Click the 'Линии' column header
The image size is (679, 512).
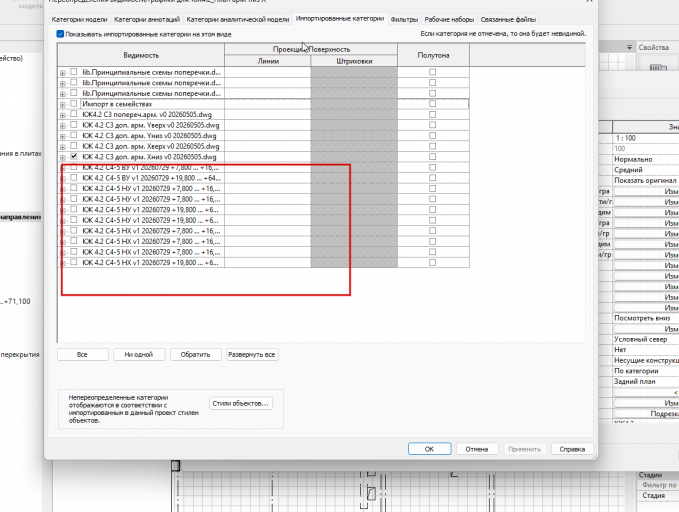268,61
